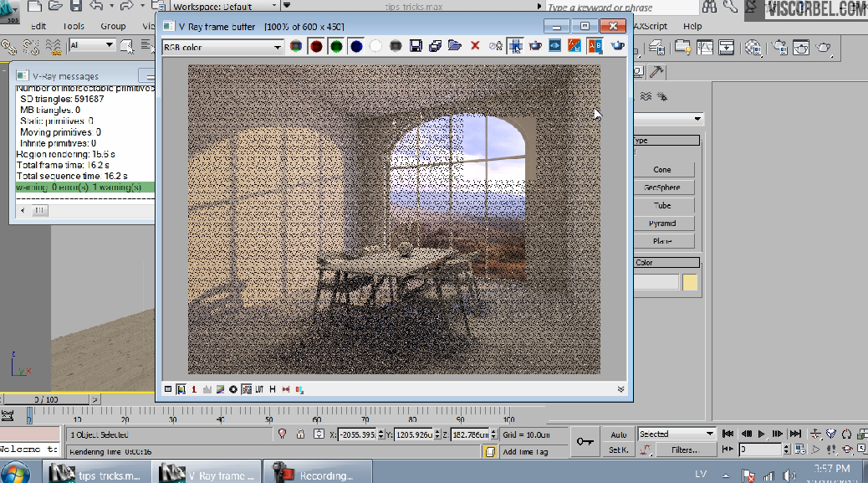
Task: Save all image channels icon
Action: point(435,47)
